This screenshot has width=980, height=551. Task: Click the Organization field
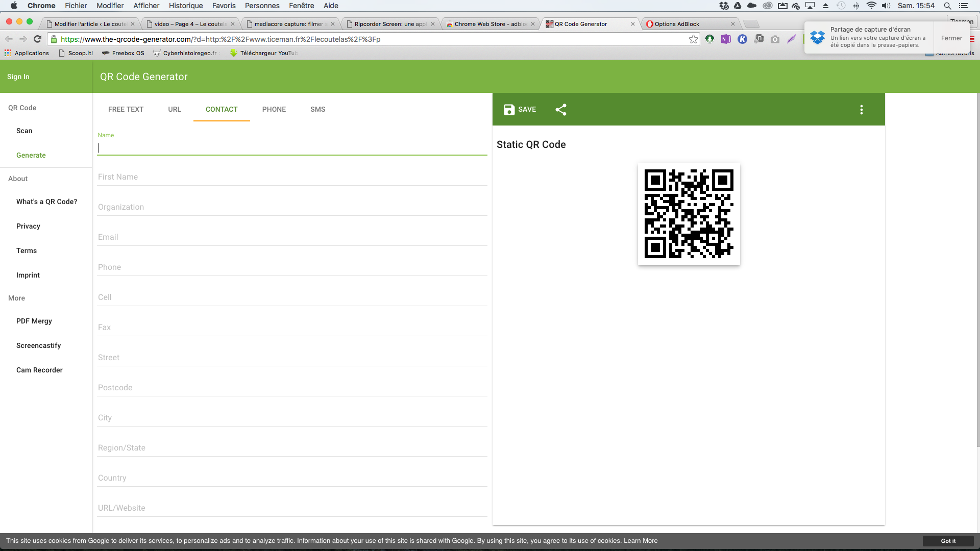coord(292,207)
